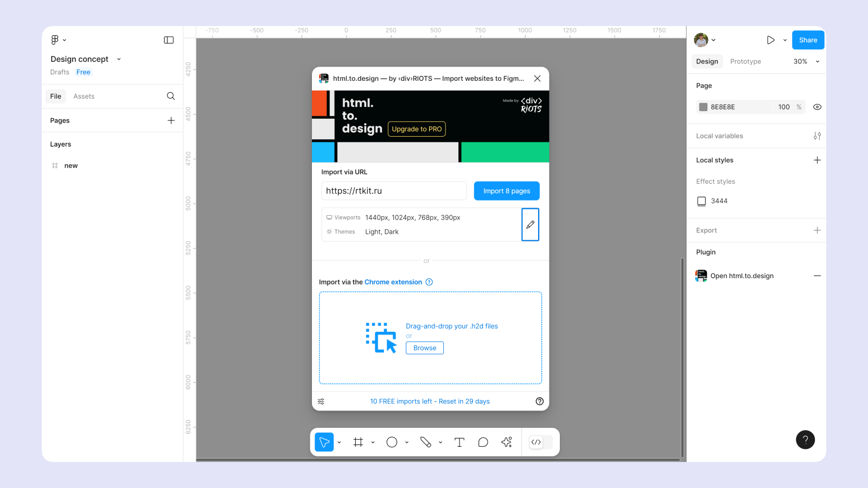Image resolution: width=868 pixels, height=488 pixels.
Task: Open the Chrome extension link
Action: point(393,282)
